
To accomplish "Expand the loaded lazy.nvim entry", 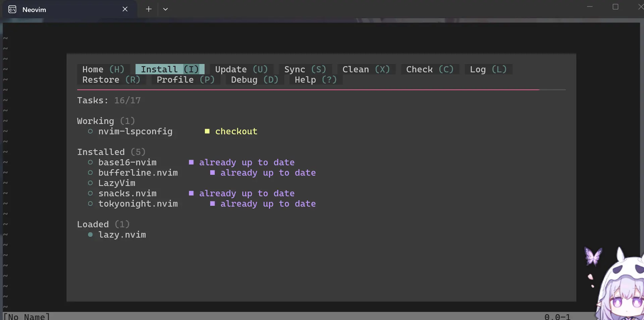I will coord(122,235).
